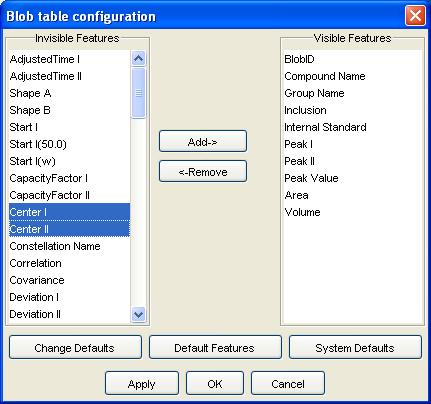Restore Default Features
Viewport: 431px width, 404px height.
[215, 347]
